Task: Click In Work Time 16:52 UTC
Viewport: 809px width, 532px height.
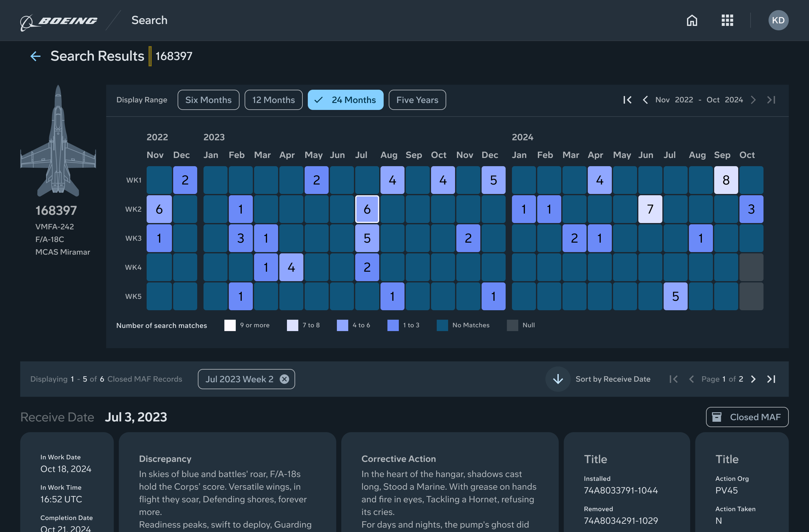Action: (x=61, y=499)
